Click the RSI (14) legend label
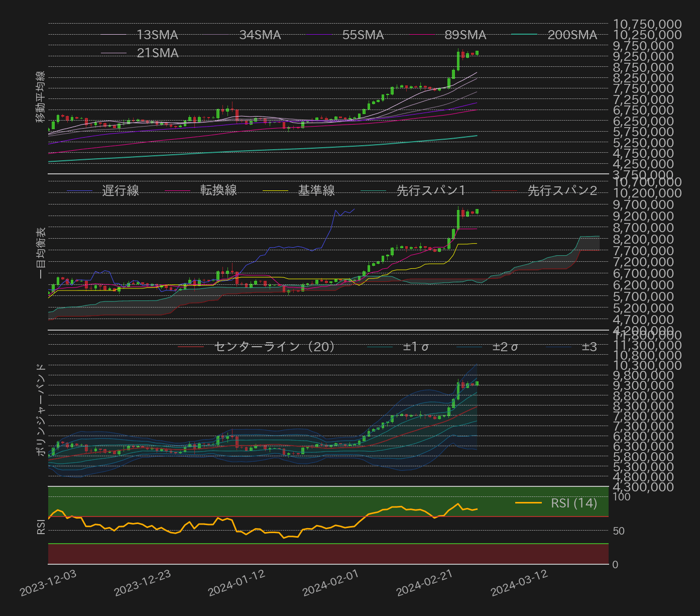This screenshot has width=700, height=616. coord(573,503)
